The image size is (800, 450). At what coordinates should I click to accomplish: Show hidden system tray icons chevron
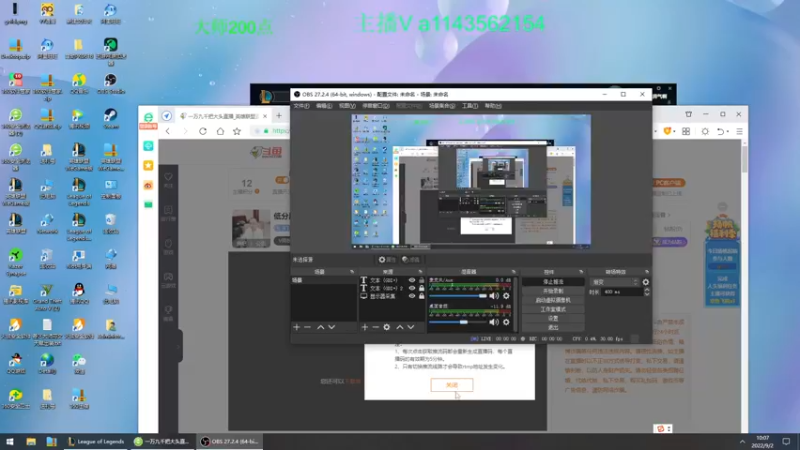742,441
